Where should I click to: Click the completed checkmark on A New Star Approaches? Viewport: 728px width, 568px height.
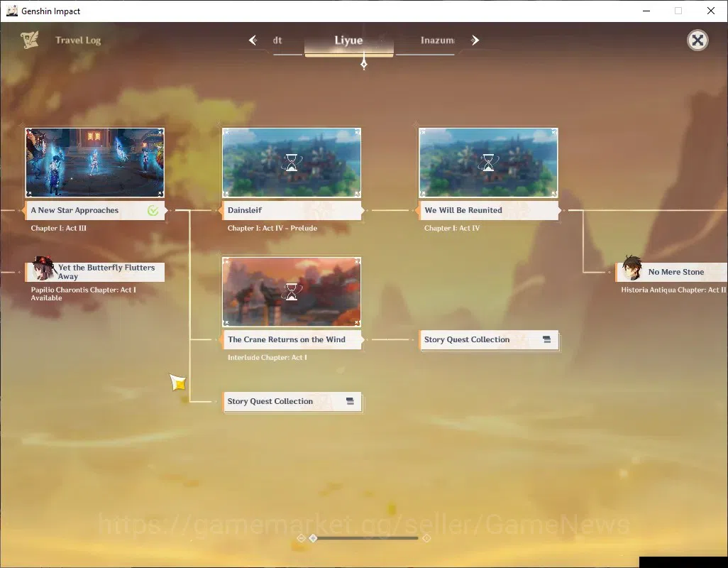pyautogui.click(x=153, y=210)
